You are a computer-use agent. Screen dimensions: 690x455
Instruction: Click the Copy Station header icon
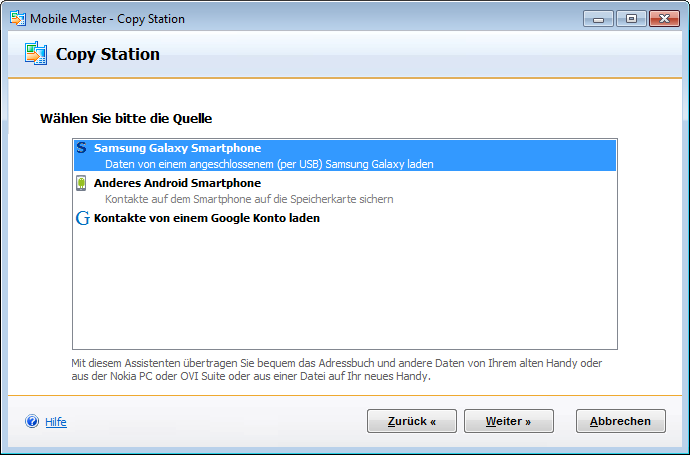pyautogui.click(x=36, y=54)
